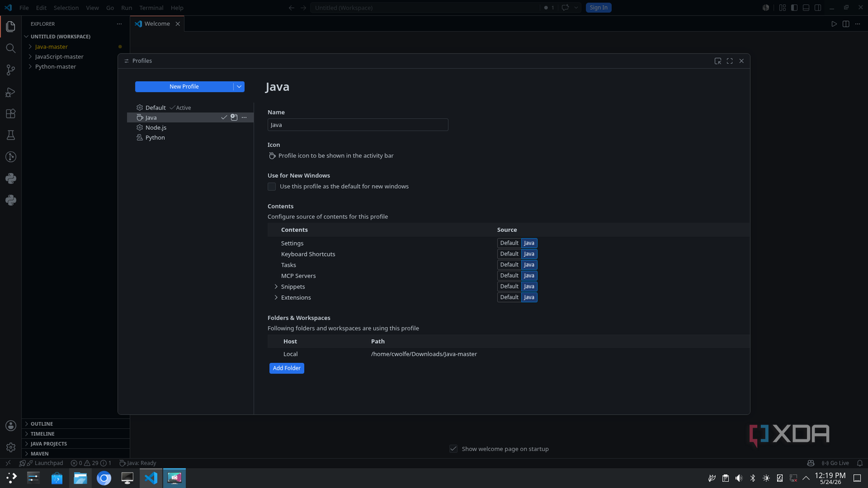Start Go Live server from the status bar

[835, 463]
